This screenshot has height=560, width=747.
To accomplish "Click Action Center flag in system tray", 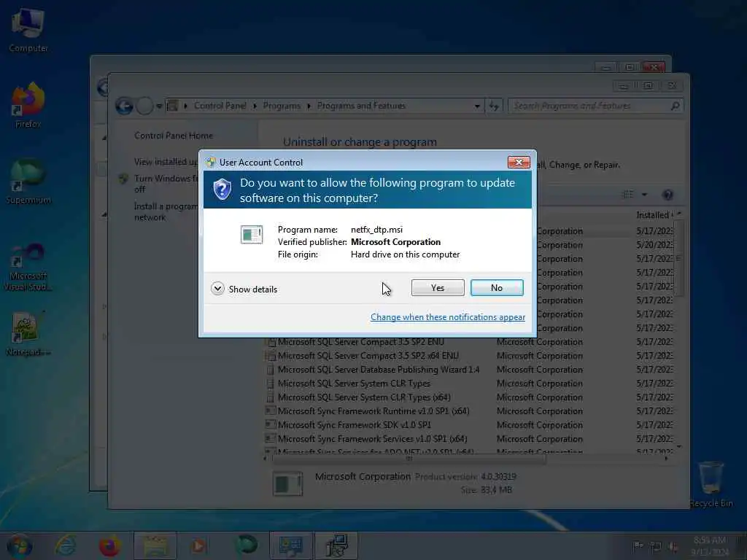I will pyautogui.click(x=638, y=545).
